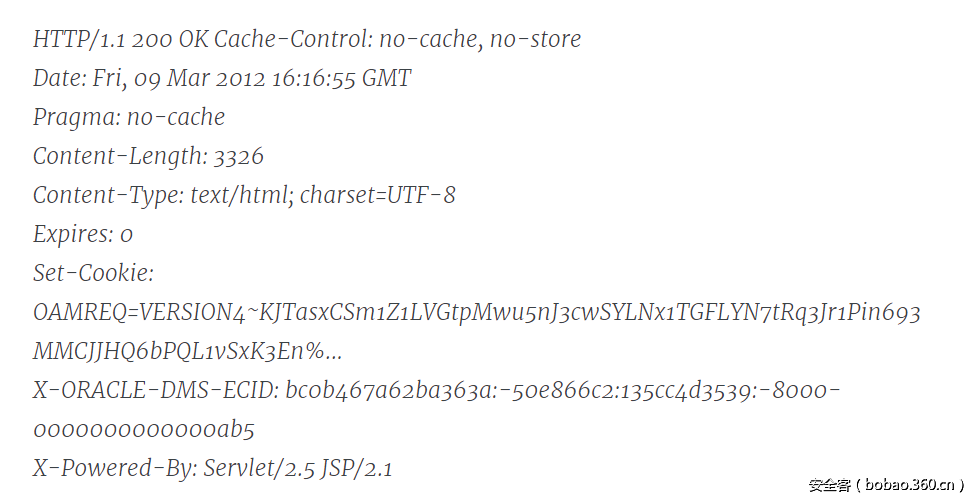Image resolution: width=979 pixels, height=503 pixels.
Task: Click the X-Powered-By header label
Action: coord(113,469)
